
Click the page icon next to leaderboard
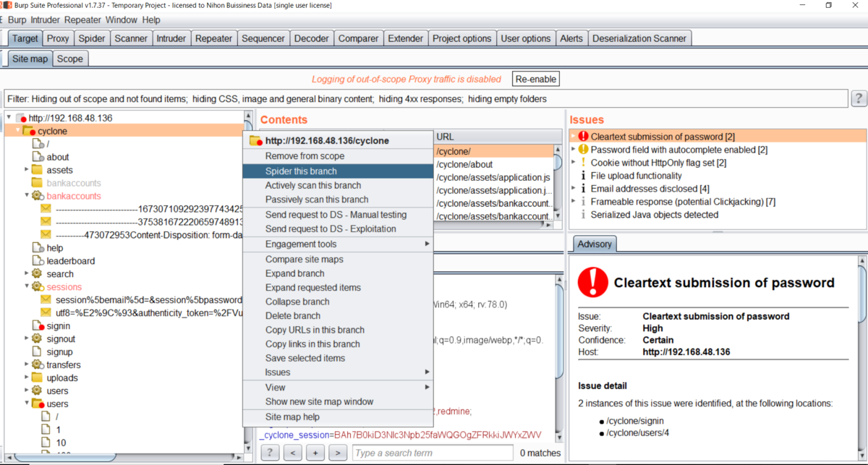[x=37, y=261]
